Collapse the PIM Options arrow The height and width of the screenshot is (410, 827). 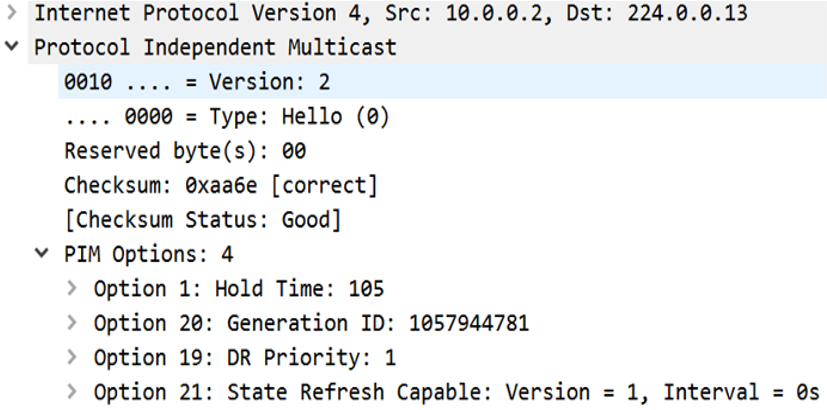point(41,254)
